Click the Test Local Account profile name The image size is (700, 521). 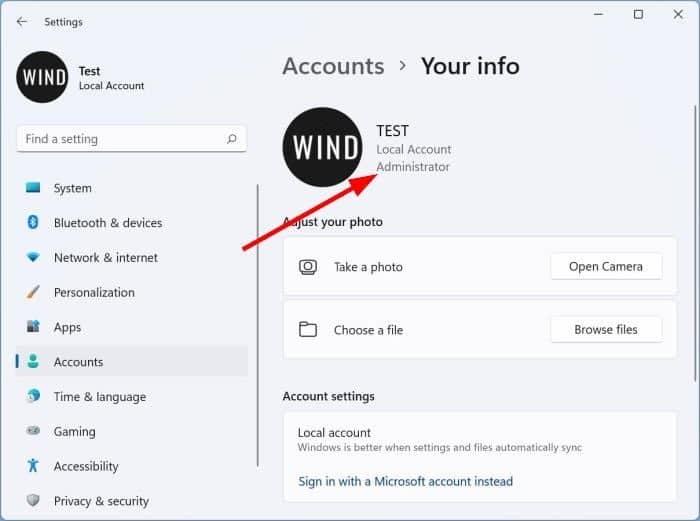click(112, 78)
